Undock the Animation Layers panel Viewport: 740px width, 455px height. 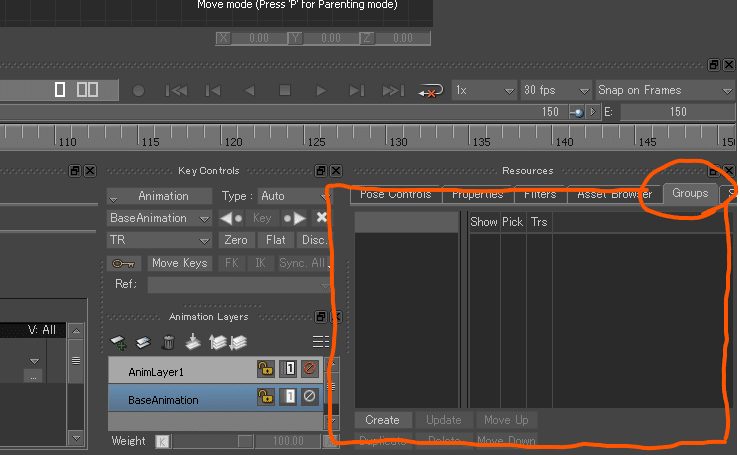pyautogui.click(x=321, y=317)
